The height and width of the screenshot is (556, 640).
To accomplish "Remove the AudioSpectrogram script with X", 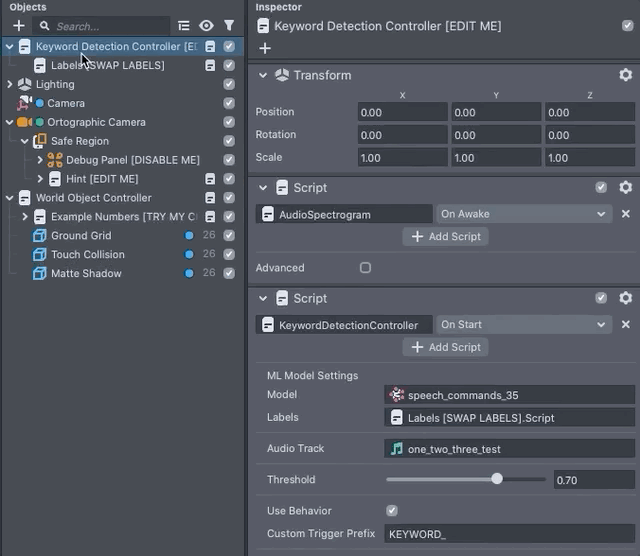I will point(626,214).
